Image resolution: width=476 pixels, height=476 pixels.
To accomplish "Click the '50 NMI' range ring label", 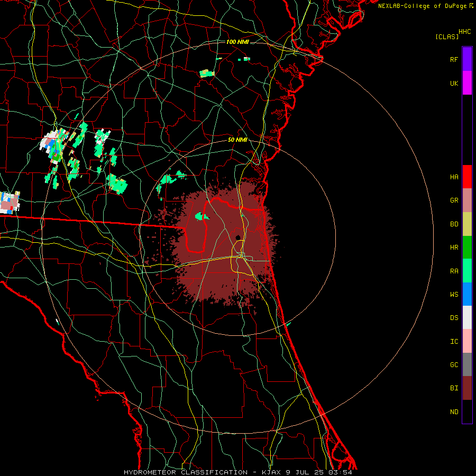I will coord(237,140).
